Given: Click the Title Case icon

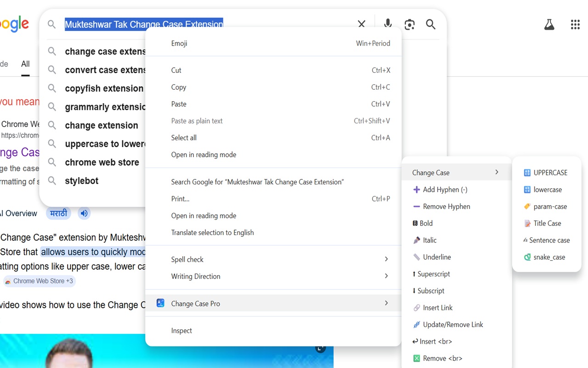Looking at the screenshot, I should click(x=527, y=223).
